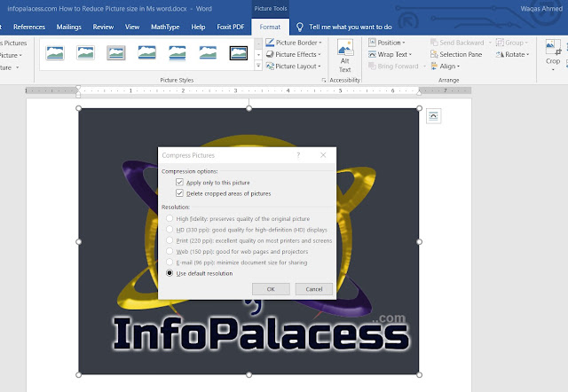Screen dimensions: 568x392
Task: Click the Compress Pictures help question mark
Action: 298,155
